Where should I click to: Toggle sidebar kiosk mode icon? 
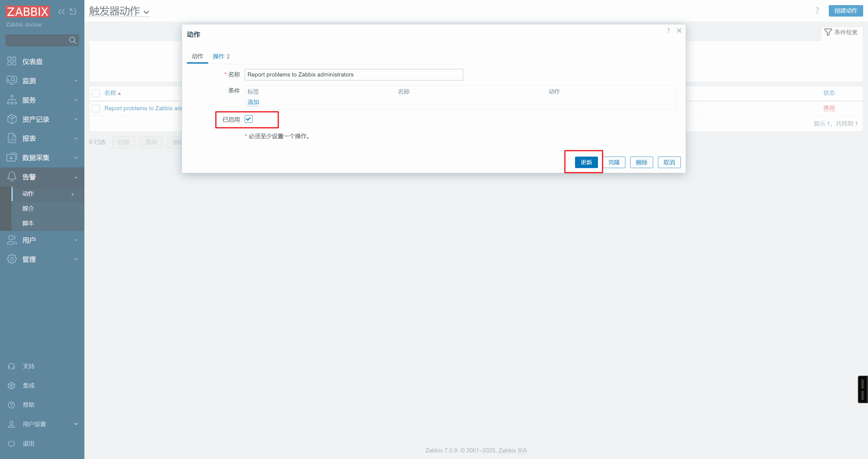click(73, 11)
